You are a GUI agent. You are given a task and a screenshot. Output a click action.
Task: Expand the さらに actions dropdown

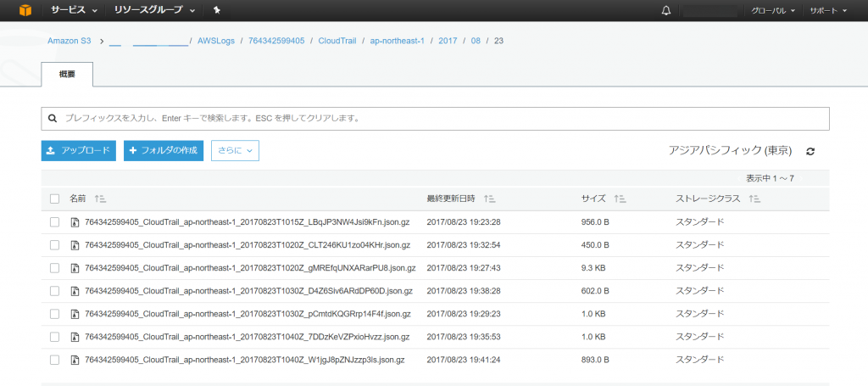(236, 151)
